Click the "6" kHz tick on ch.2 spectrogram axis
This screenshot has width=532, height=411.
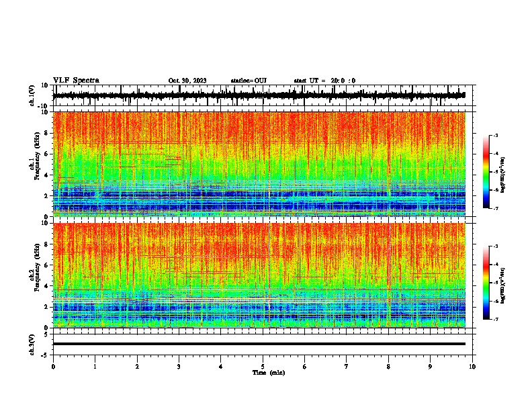click(x=46, y=265)
